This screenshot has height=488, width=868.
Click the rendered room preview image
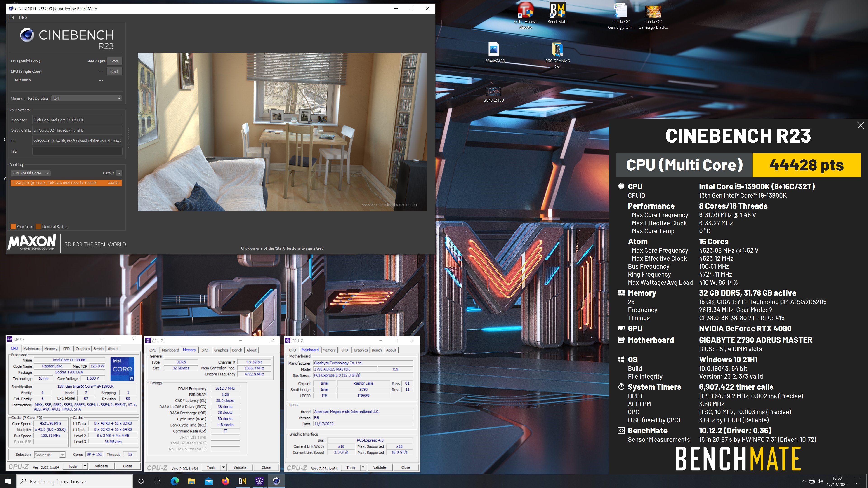(282, 132)
